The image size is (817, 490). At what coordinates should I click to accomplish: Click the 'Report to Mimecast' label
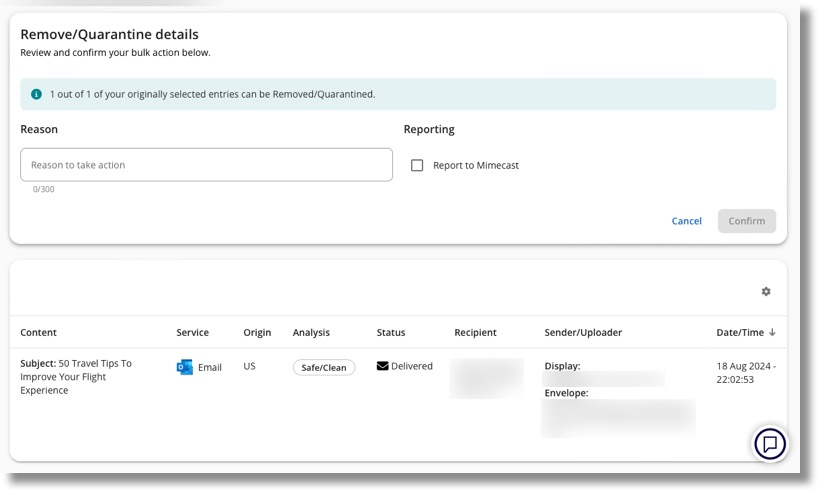click(476, 165)
